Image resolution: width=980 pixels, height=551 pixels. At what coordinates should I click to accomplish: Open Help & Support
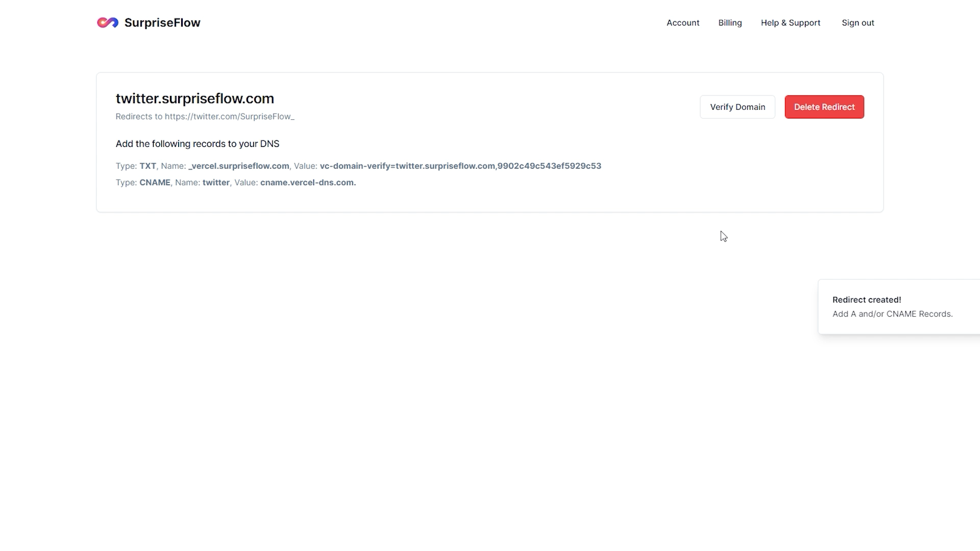point(791,22)
